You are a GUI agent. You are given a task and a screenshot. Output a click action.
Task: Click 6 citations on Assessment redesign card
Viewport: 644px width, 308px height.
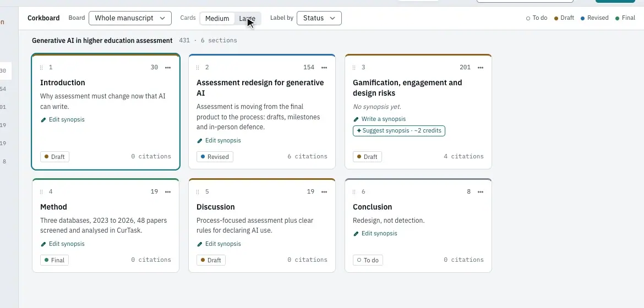point(308,156)
